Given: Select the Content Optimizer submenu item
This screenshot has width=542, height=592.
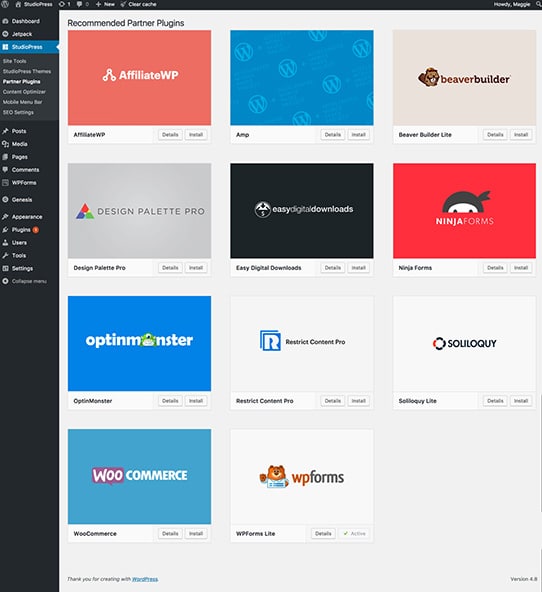Looking at the screenshot, I should click(24, 92).
